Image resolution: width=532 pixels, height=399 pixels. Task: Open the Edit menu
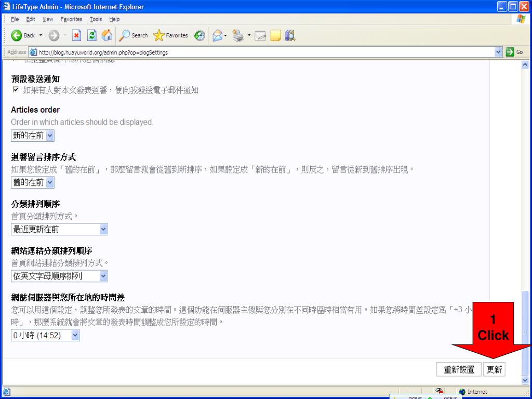click(x=31, y=19)
